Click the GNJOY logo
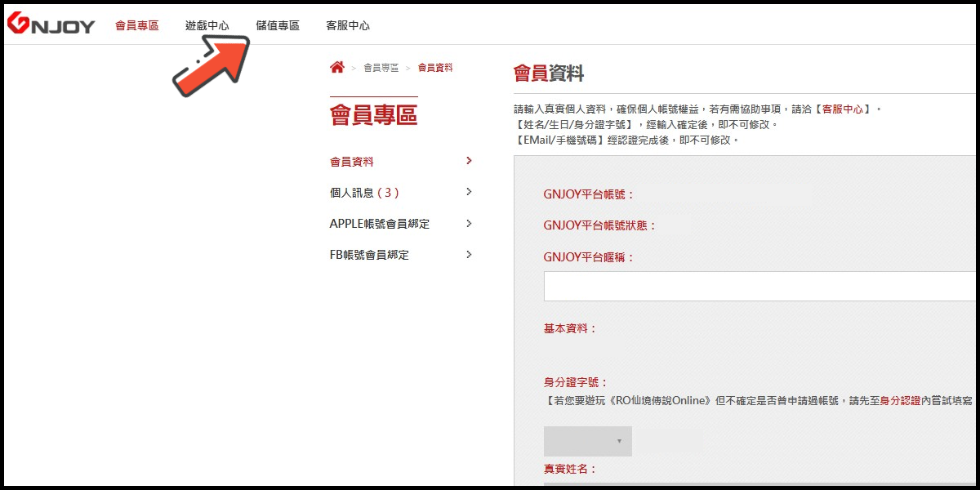The height and width of the screenshot is (490, 980). 51,24
